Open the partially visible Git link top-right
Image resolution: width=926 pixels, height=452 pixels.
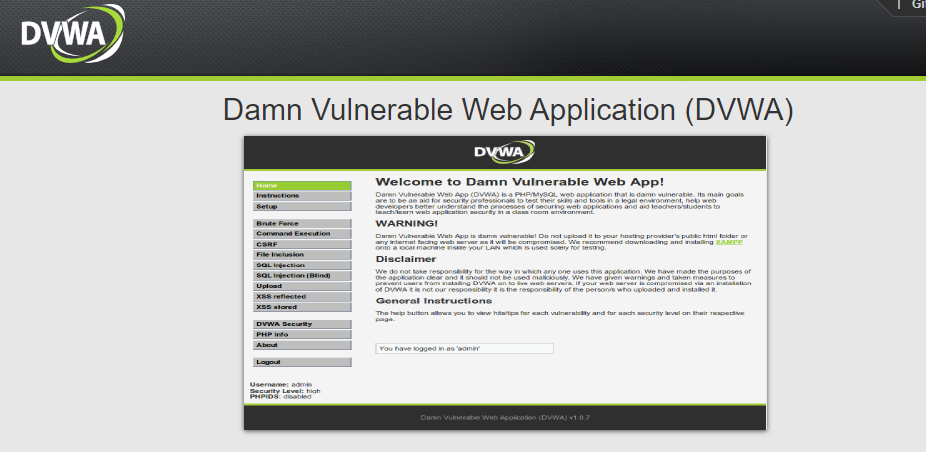(x=917, y=5)
